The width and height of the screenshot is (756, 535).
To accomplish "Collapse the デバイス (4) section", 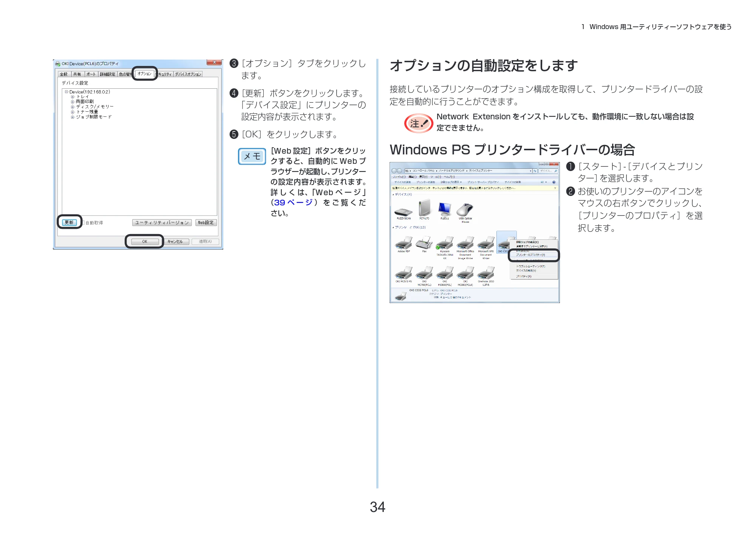I will click(x=393, y=195).
